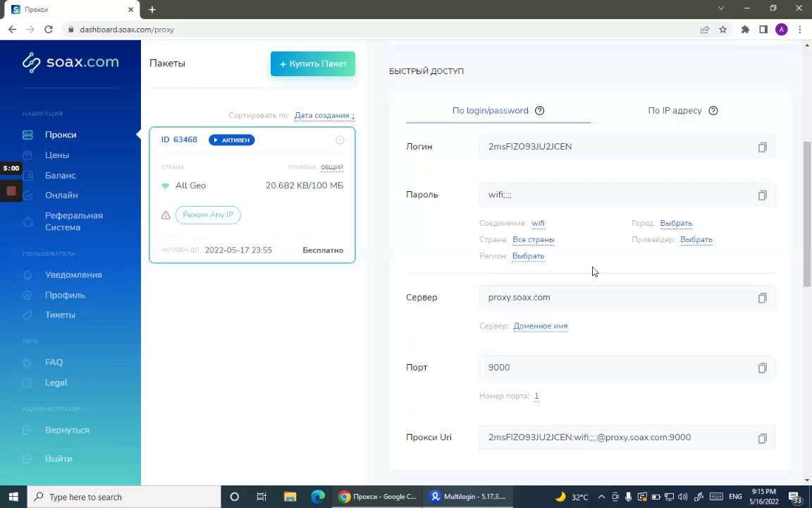This screenshot has width=812, height=508.
Task: Open Chrome three-dot menu
Action: [800, 30]
